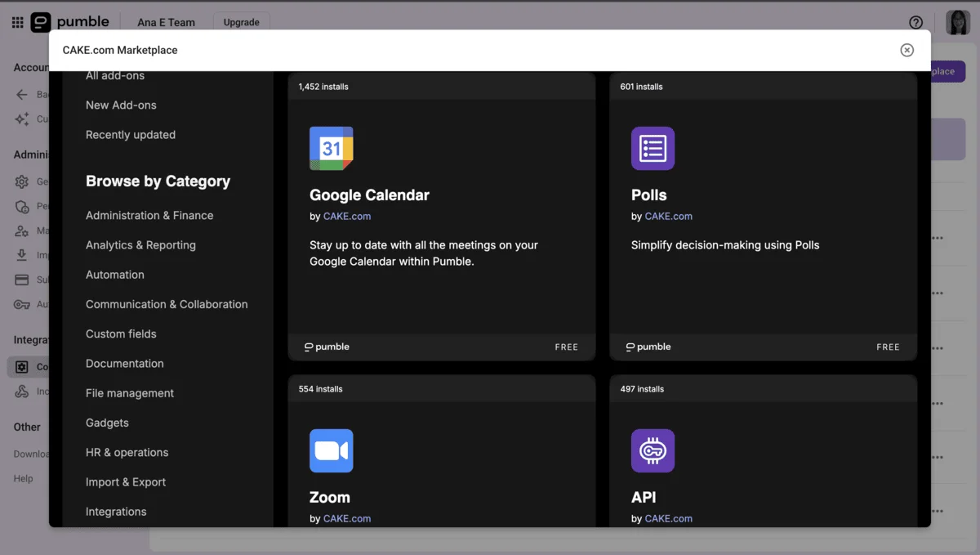Click the Polls add-on icon
This screenshot has width=980, height=555.
pyautogui.click(x=653, y=148)
